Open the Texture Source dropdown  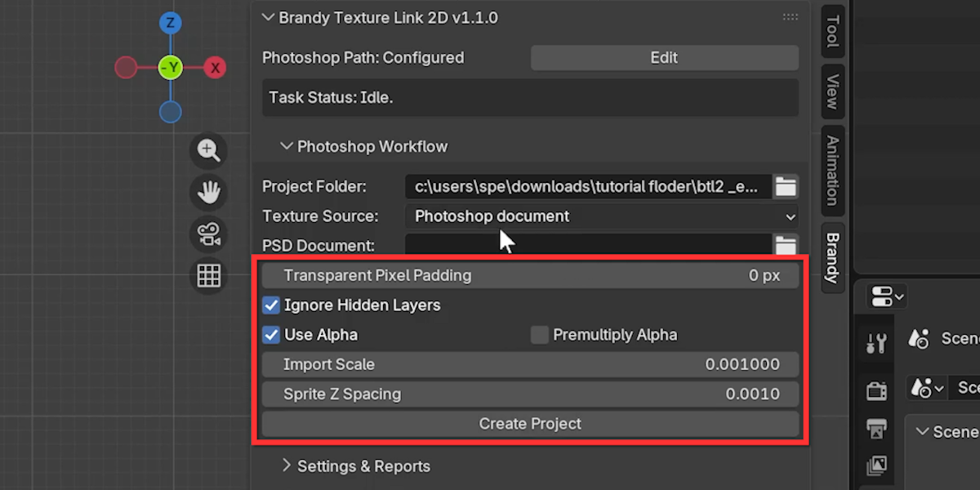click(x=602, y=216)
